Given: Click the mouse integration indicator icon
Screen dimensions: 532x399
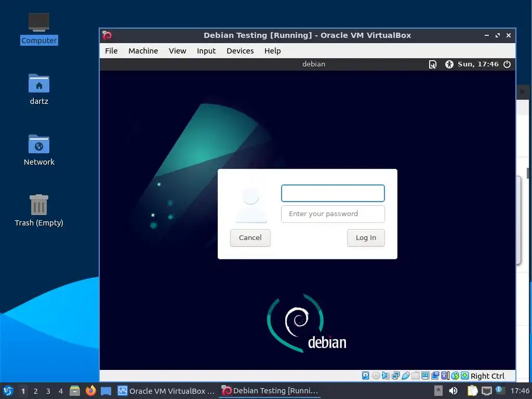Looking at the screenshot, I should pyautogui.click(x=455, y=376).
